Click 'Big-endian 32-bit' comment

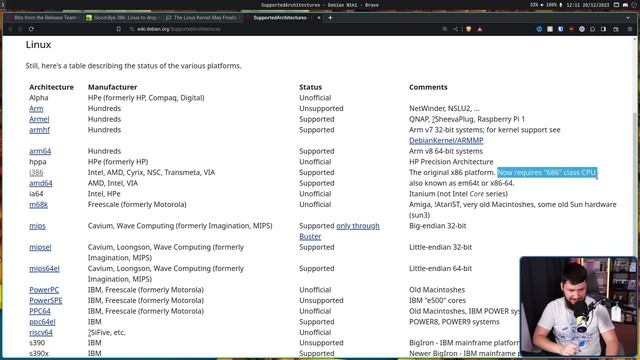click(x=438, y=226)
